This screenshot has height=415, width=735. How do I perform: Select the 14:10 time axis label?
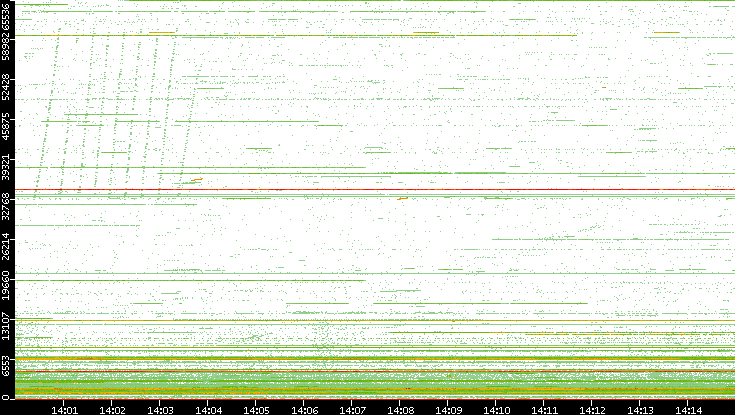(497, 408)
